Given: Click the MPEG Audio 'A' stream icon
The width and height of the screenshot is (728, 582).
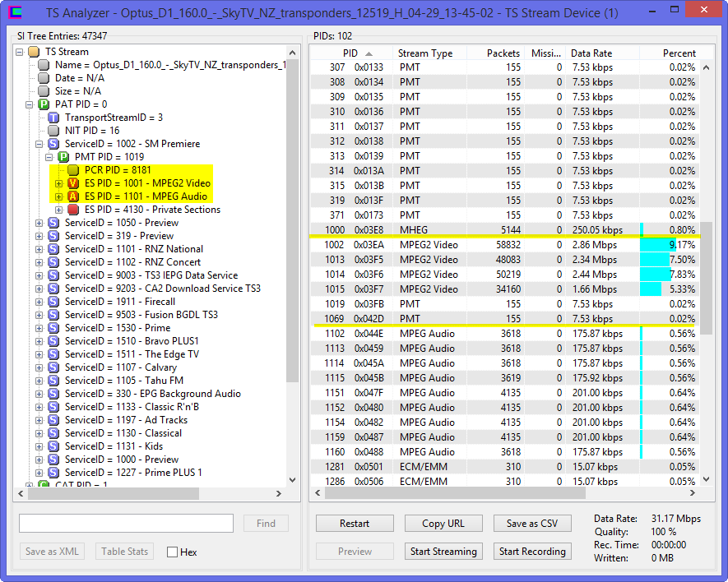Looking at the screenshot, I should point(73,196).
